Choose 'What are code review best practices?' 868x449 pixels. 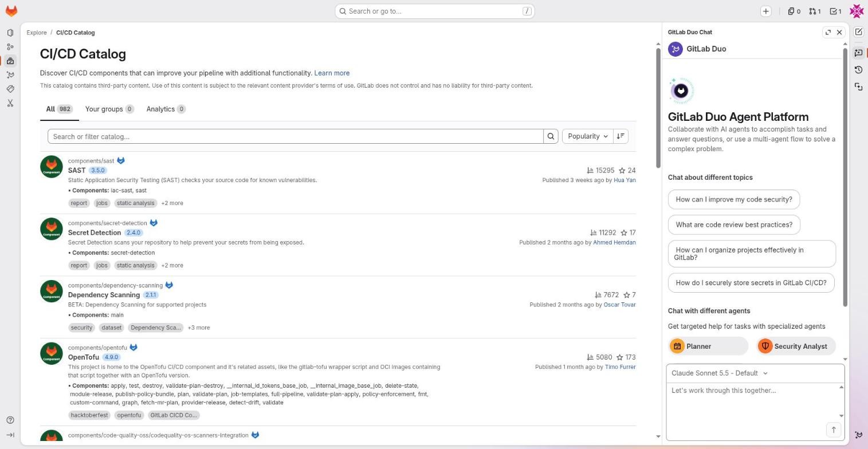(734, 224)
